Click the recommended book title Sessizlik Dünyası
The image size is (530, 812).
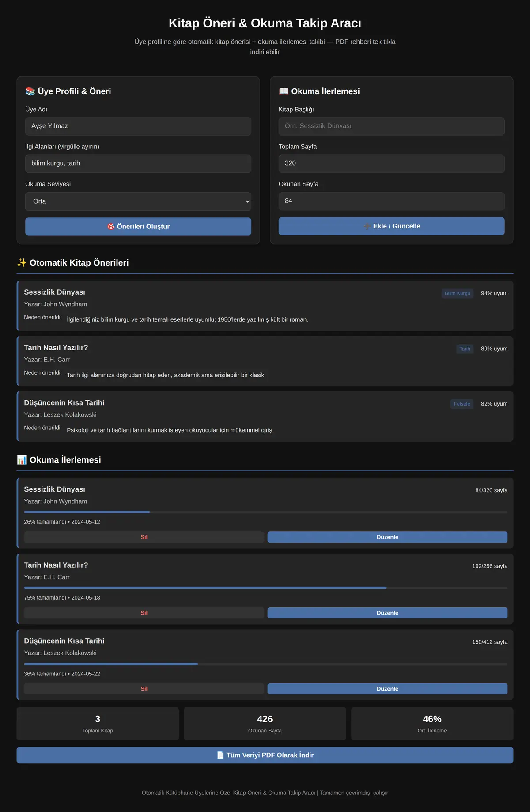[x=54, y=292]
